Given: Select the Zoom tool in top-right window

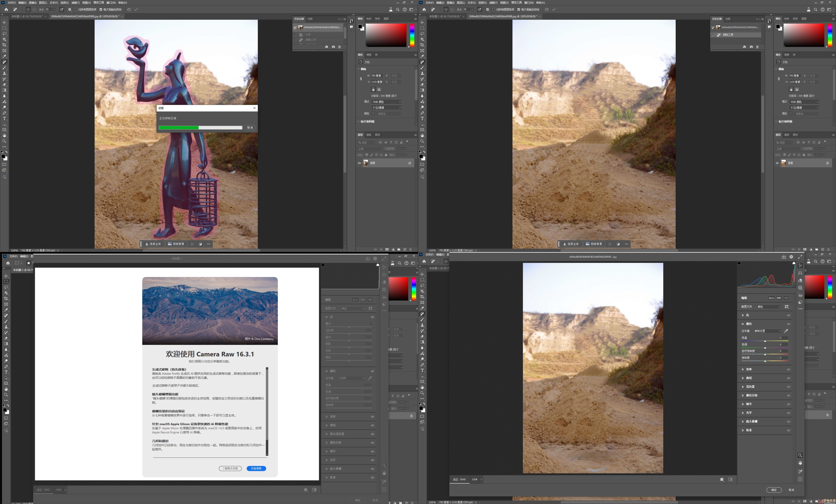Looking at the screenshot, I should (422, 141).
